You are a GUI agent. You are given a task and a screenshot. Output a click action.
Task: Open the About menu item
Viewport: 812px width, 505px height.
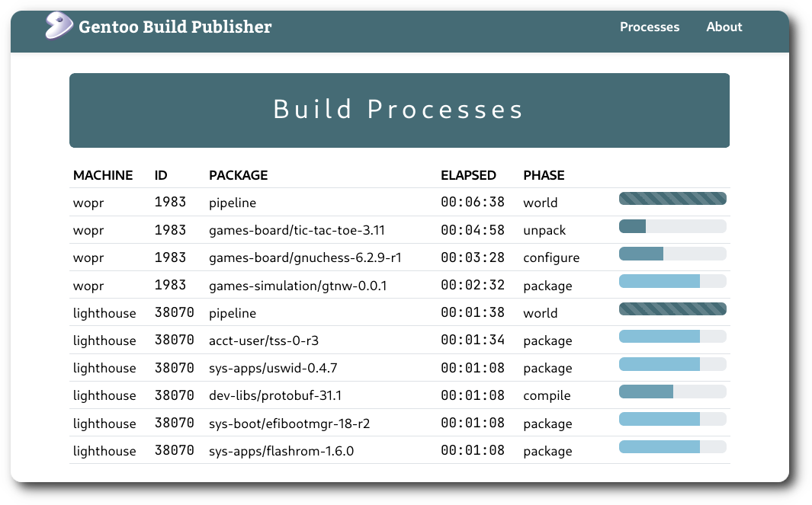(724, 27)
